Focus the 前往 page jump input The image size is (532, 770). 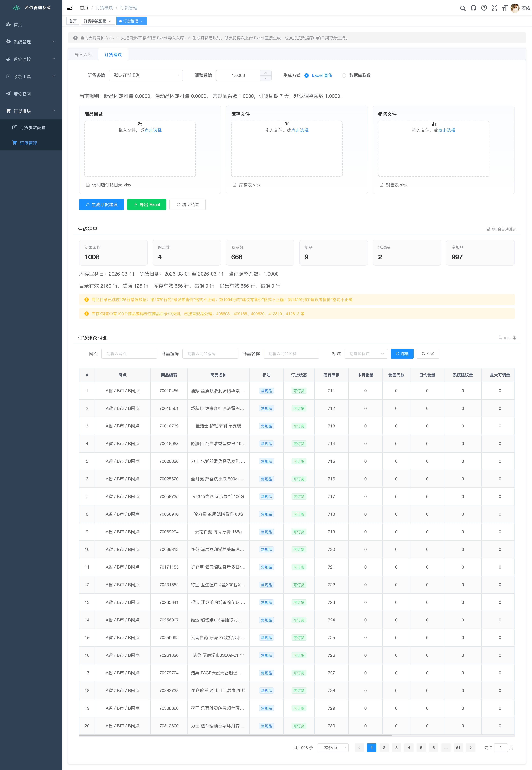coord(500,748)
